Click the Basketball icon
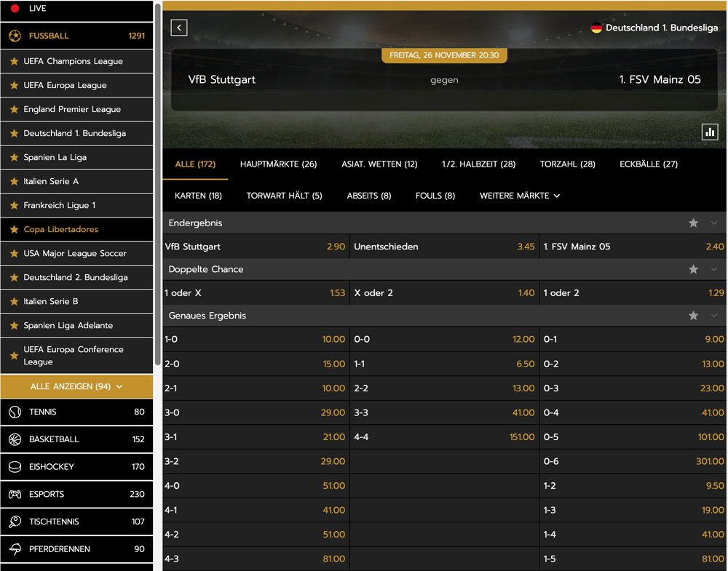This screenshot has width=728, height=571. (x=15, y=439)
